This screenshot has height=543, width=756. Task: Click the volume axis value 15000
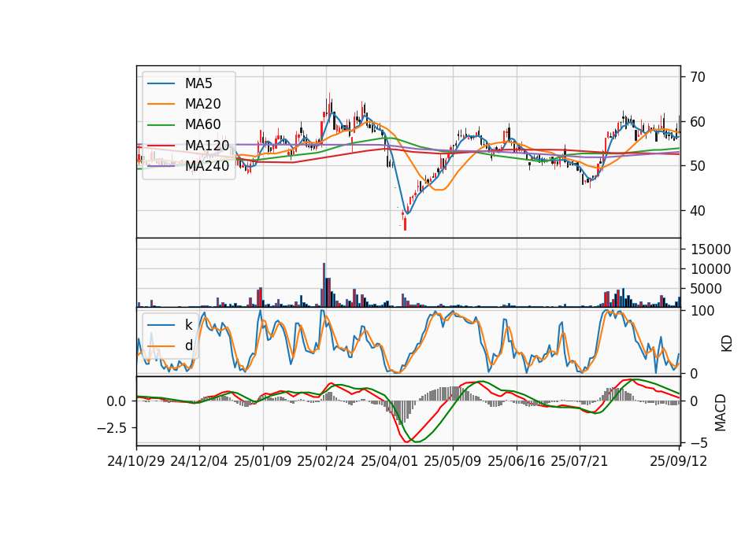pyautogui.click(x=710, y=249)
